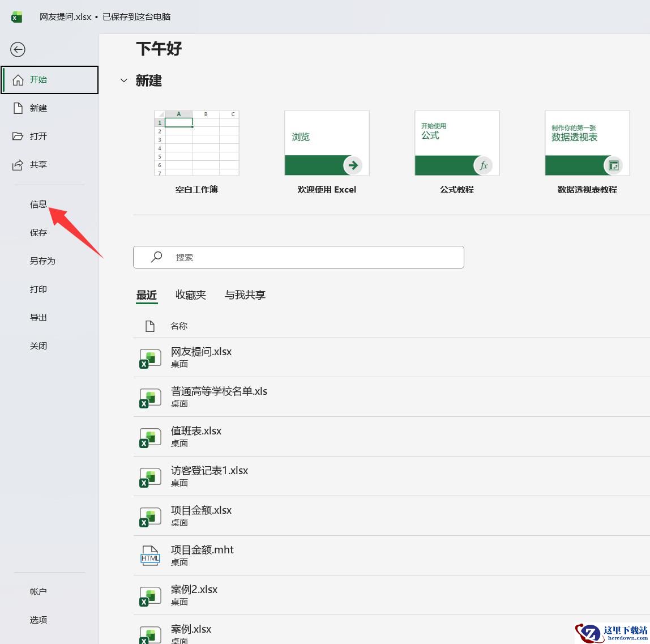Open the 公式教程 template

[457, 143]
